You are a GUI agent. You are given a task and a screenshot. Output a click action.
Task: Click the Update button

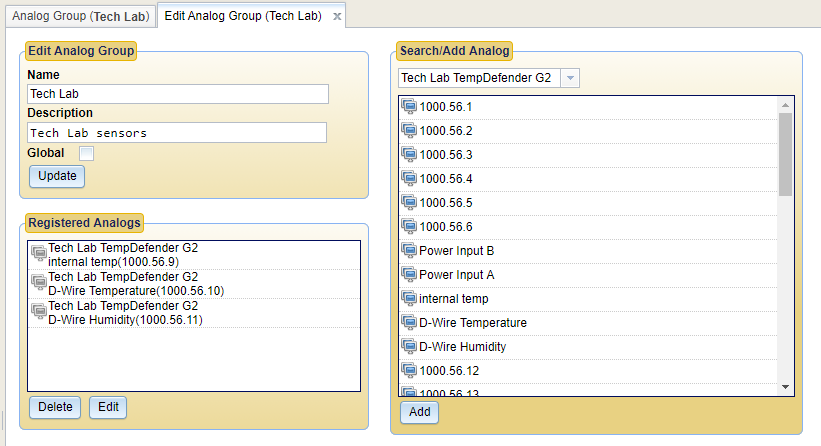57,176
